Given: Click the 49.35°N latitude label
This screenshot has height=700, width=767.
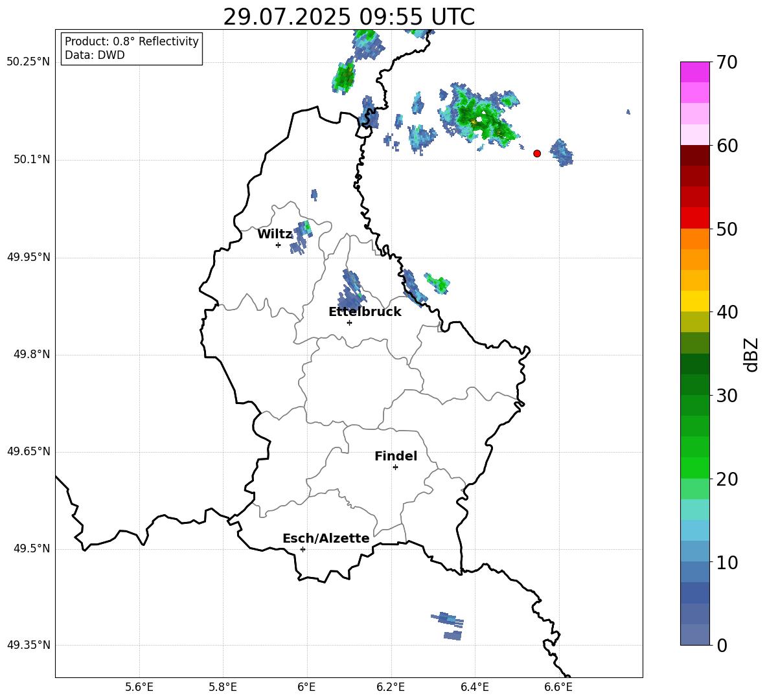Looking at the screenshot, I should coord(29,645).
